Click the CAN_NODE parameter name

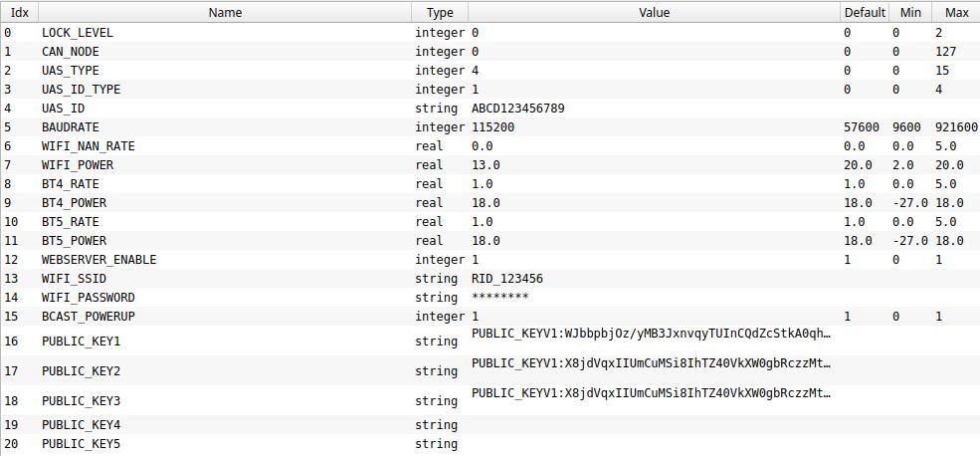pyautogui.click(x=70, y=52)
